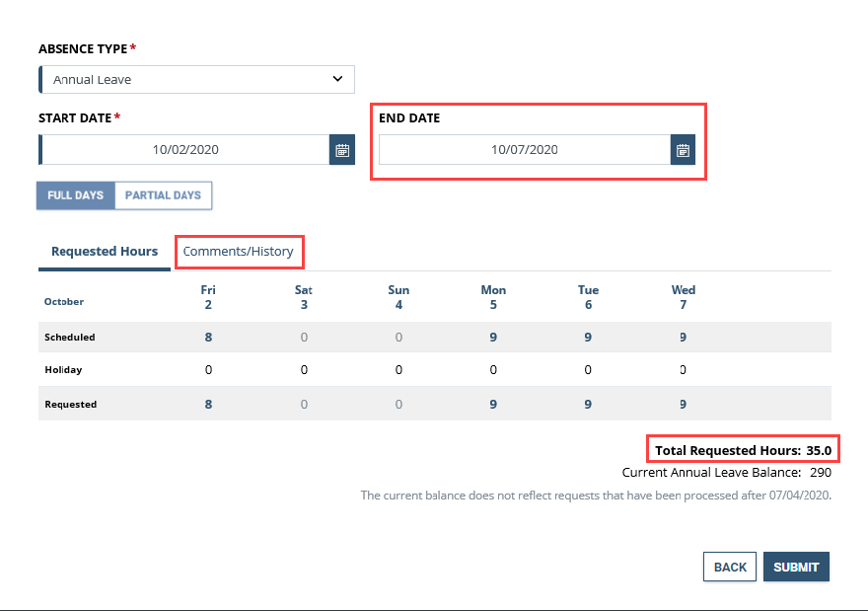This screenshot has width=868, height=611.
Task: Select the Requested Hours tab
Action: point(104,252)
